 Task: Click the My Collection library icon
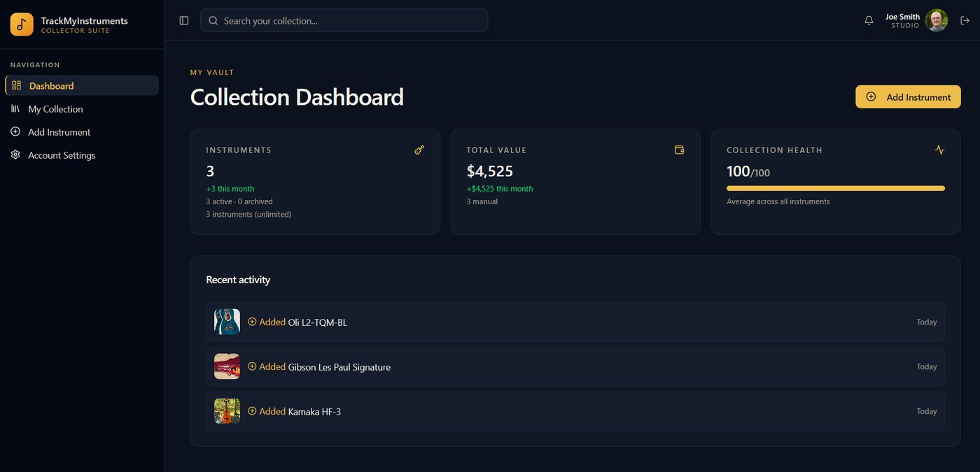[15, 109]
